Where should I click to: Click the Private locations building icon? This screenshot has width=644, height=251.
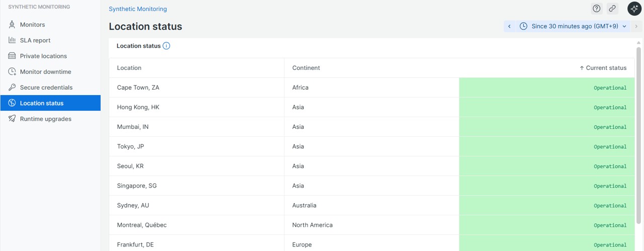(x=12, y=56)
